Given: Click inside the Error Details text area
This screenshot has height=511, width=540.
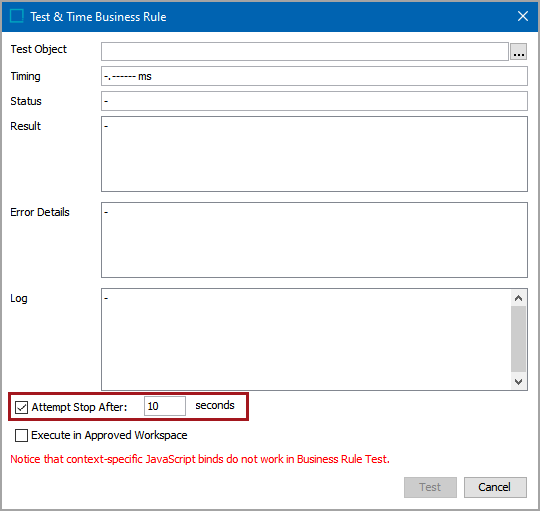Looking at the screenshot, I should (x=314, y=240).
